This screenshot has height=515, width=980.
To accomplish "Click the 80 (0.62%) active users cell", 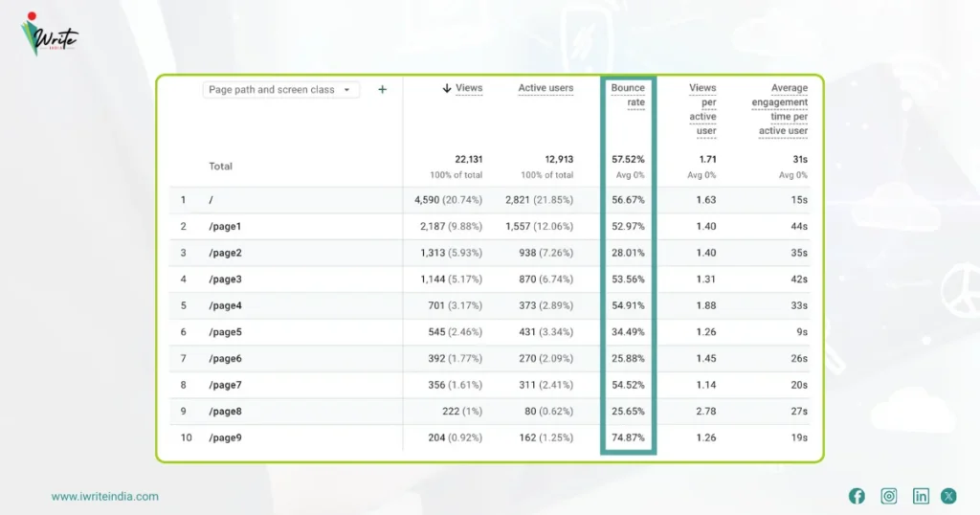I will (x=548, y=412).
